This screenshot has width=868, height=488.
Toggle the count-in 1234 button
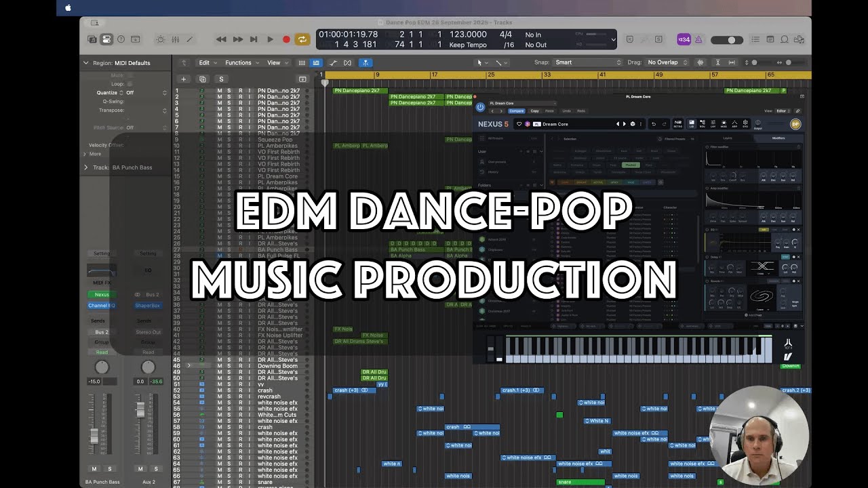684,39
